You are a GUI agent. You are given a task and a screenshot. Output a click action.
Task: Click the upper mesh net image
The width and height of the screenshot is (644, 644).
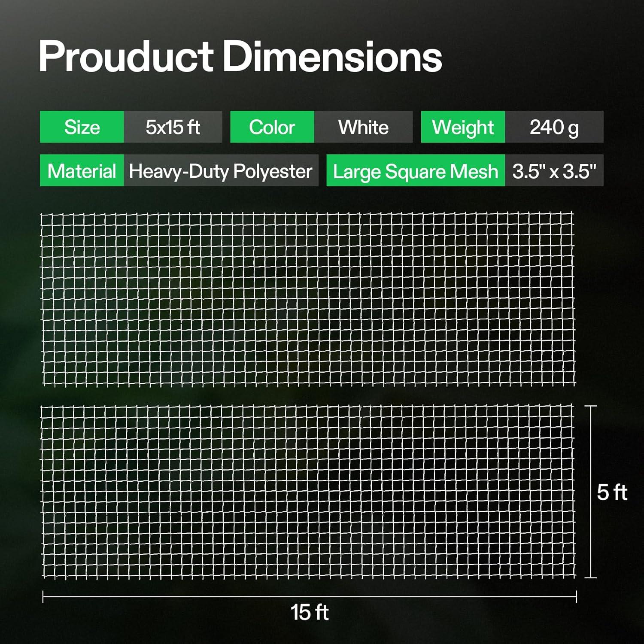tap(308, 299)
